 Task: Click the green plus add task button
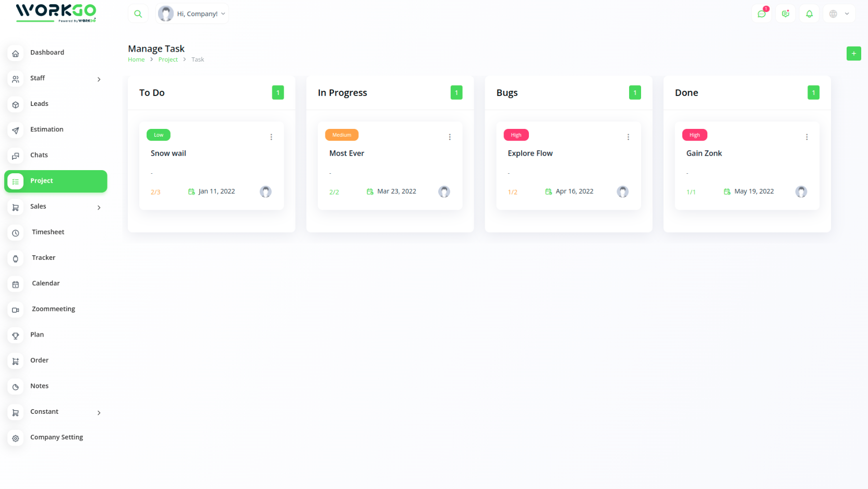point(853,54)
